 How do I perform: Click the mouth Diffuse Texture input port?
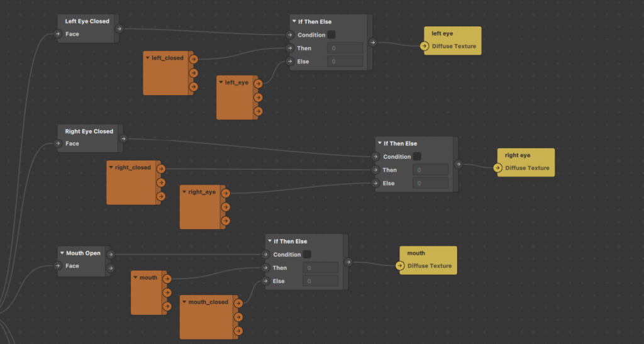(400, 265)
